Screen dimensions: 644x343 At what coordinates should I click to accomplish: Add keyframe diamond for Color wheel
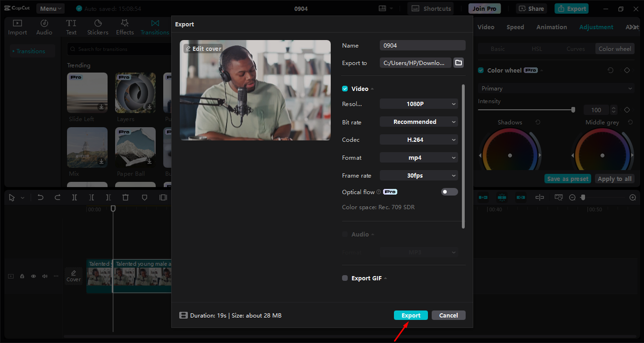[x=627, y=70]
